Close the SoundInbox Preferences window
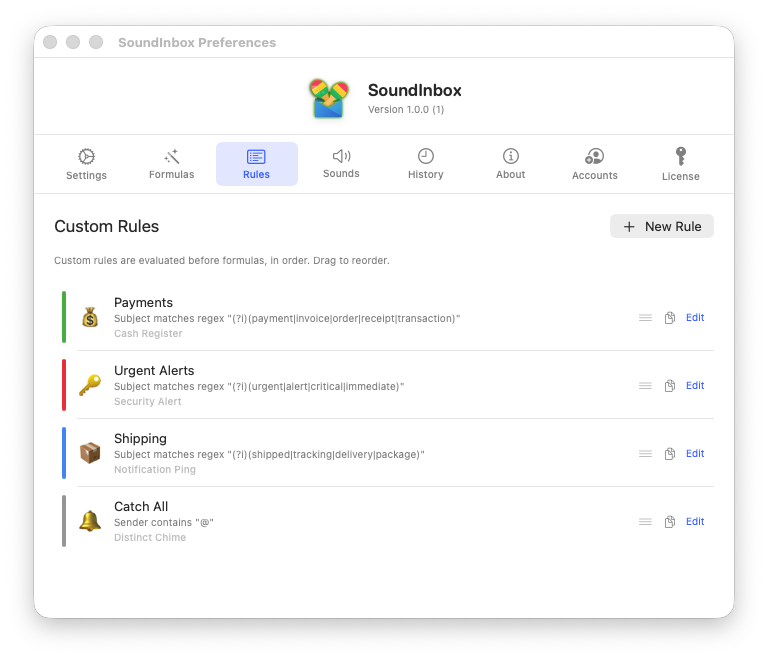Screen dimensions: 768x660 [x=50, y=42]
